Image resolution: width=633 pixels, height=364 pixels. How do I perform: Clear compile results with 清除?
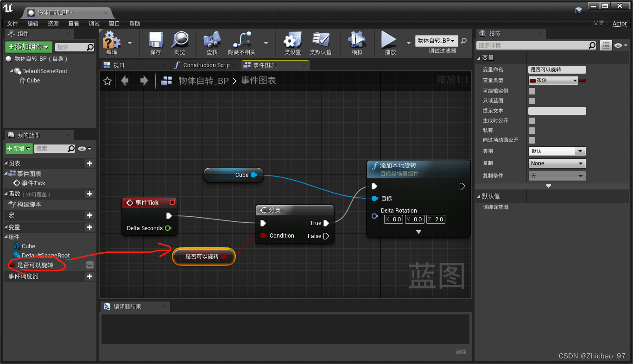coord(461,352)
